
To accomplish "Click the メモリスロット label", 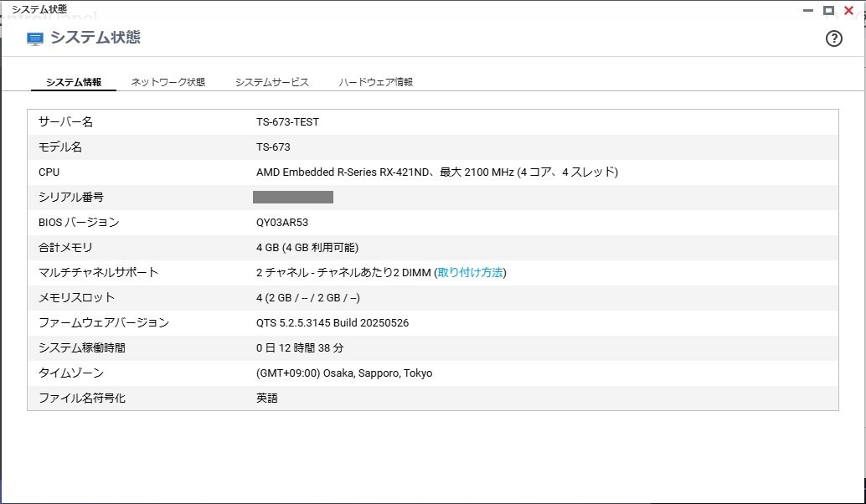I will click(x=77, y=298).
